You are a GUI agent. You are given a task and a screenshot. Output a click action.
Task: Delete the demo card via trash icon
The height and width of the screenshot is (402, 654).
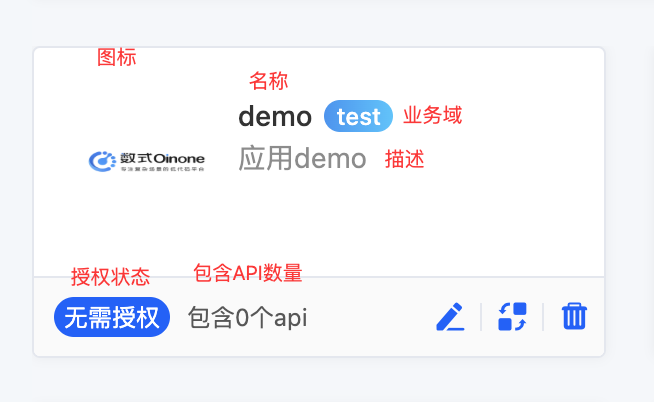coord(574,317)
